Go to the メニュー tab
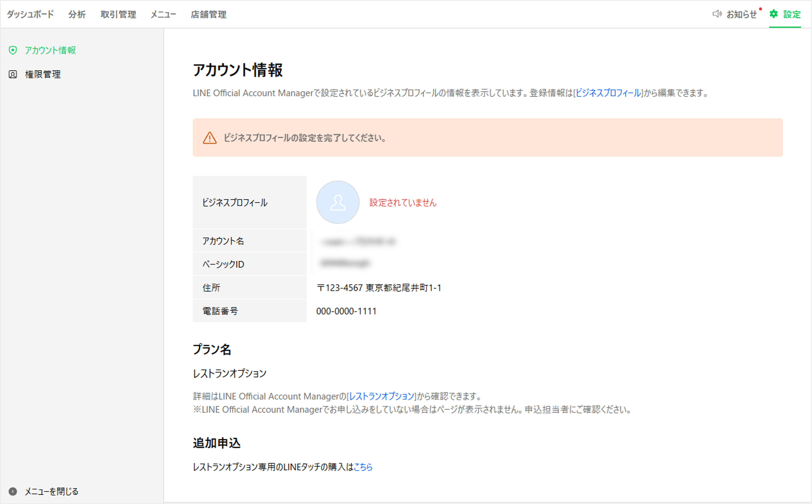 [x=163, y=14]
